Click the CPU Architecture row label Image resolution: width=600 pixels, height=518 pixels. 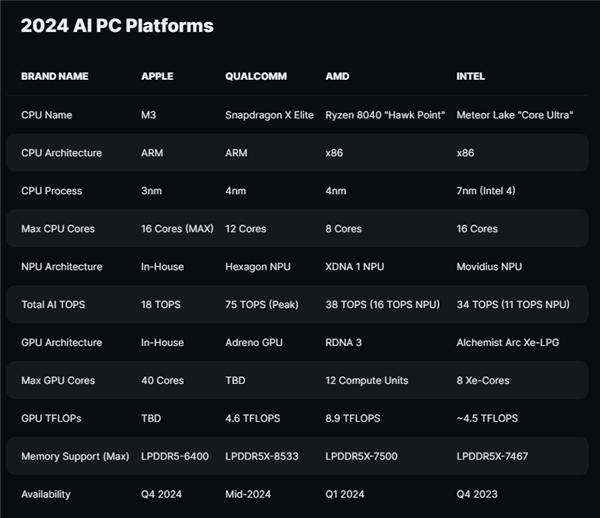pos(62,153)
